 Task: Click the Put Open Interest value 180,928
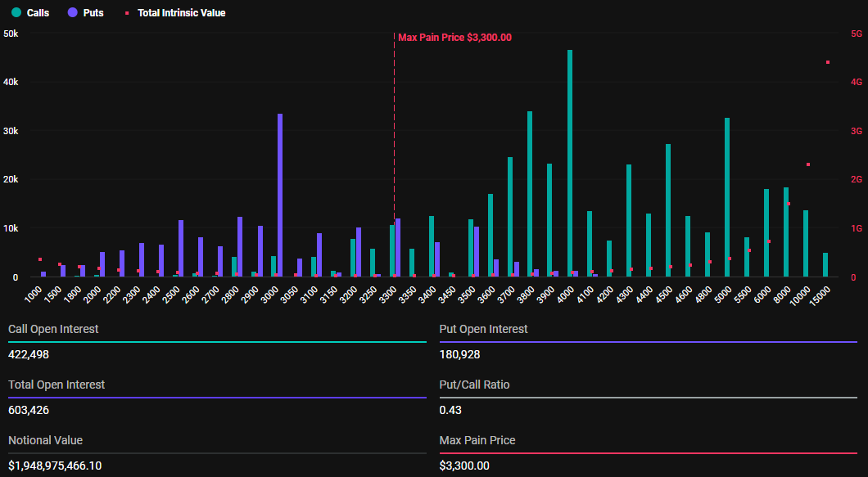pos(460,354)
